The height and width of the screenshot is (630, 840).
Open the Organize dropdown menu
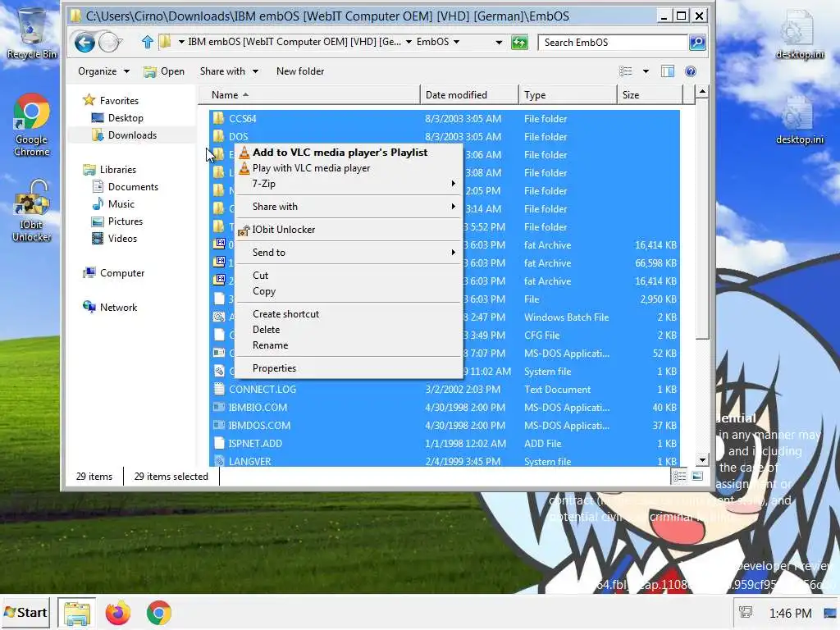(104, 71)
